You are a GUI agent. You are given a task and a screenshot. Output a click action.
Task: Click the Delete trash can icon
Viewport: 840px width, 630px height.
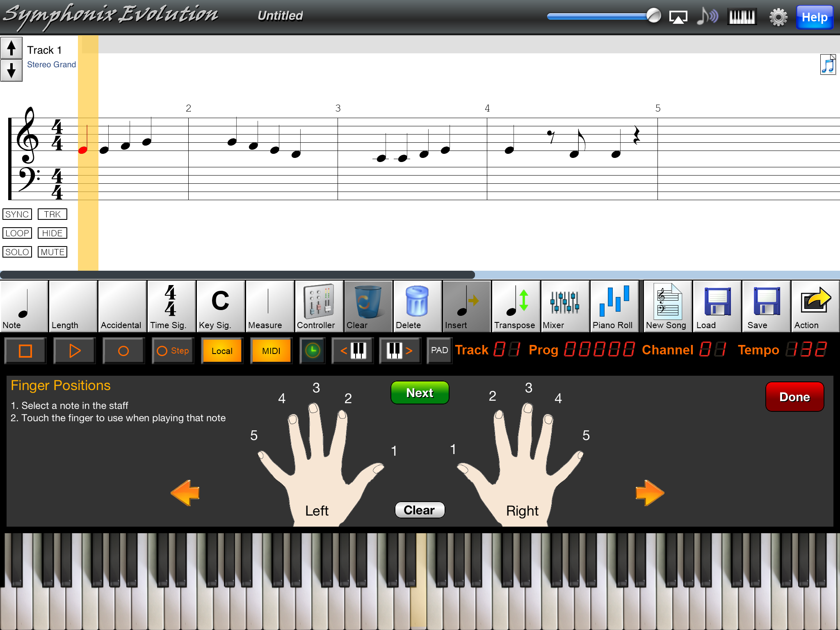[417, 306]
